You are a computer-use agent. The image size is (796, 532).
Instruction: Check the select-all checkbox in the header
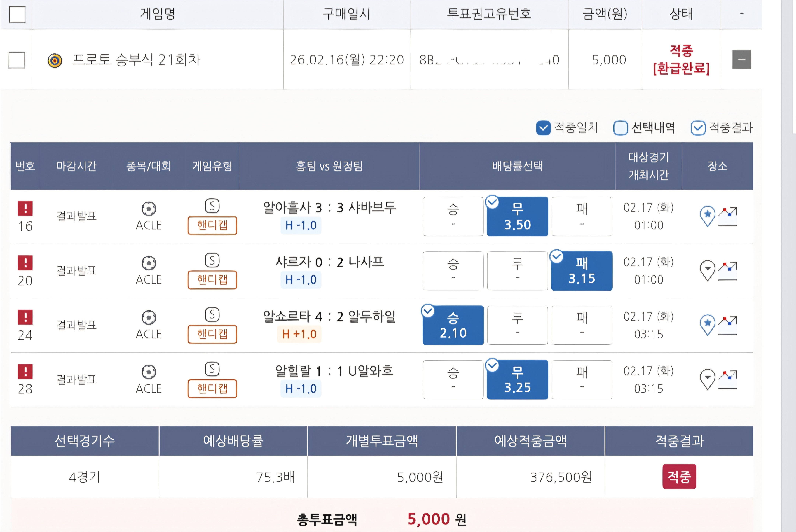click(17, 14)
